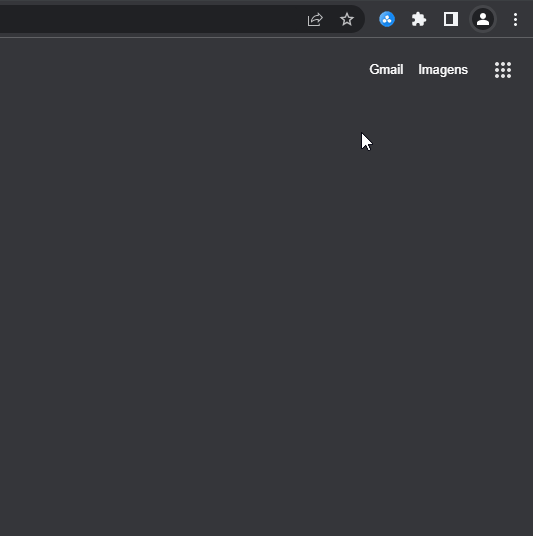Show the browser side panel
Screen dimensions: 533x536
click(x=451, y=19)
